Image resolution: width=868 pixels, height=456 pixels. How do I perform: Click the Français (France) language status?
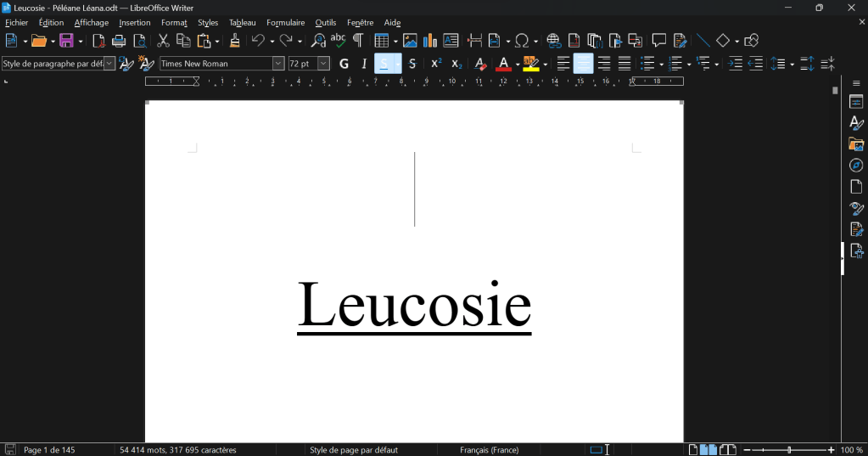click(x=489, y=450)
